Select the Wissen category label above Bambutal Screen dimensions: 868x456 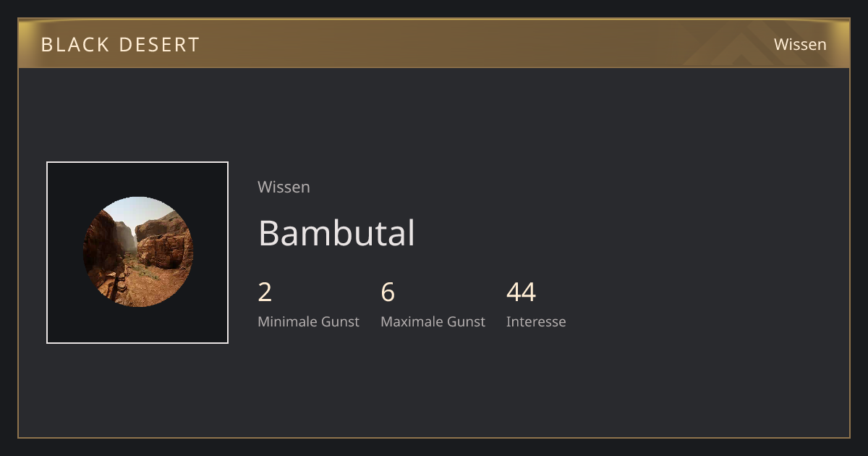click(284, 187)
